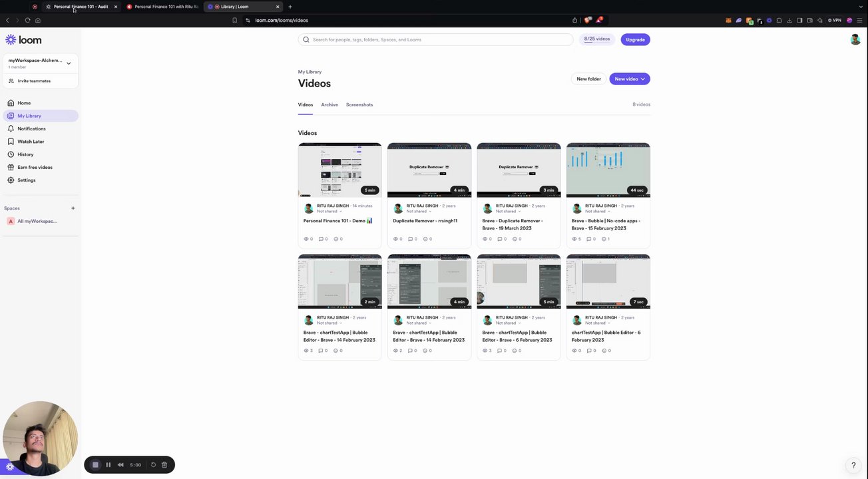Click the Watch Later bookmark icon
The width and height of the screenshot is (868, 479).
click(x=11, y=142)
